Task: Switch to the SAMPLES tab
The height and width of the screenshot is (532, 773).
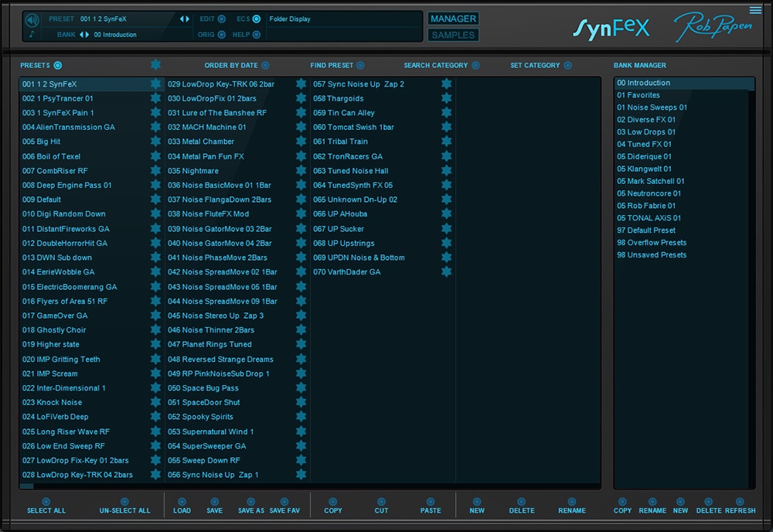Action: click(454, 35)
